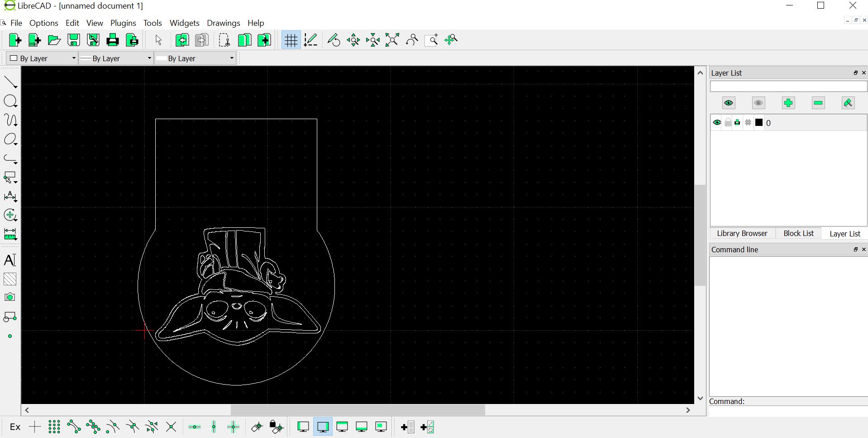The image size is (868, 438).
Task: Insert an image with the Image tool
Action: point(10,298)
